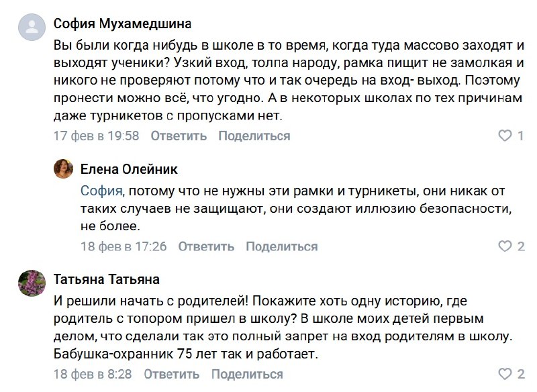Reply to София Мухамедшина's comment

(x=179, y=136)
